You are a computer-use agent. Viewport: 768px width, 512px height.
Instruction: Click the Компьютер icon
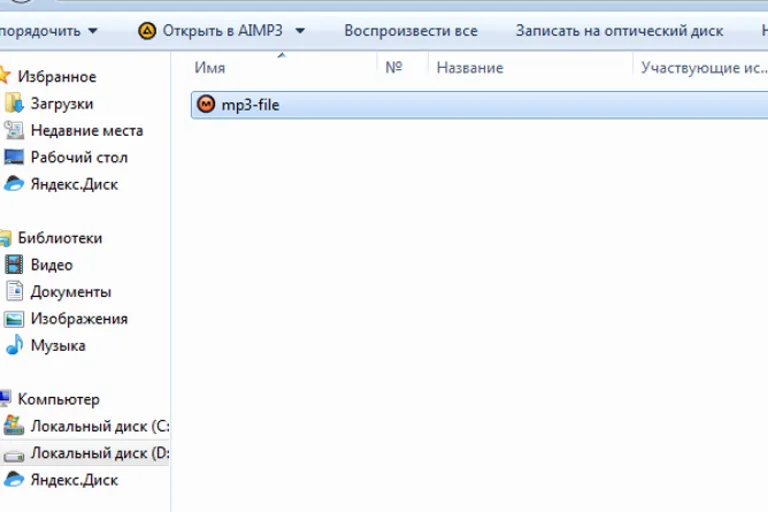5,398
